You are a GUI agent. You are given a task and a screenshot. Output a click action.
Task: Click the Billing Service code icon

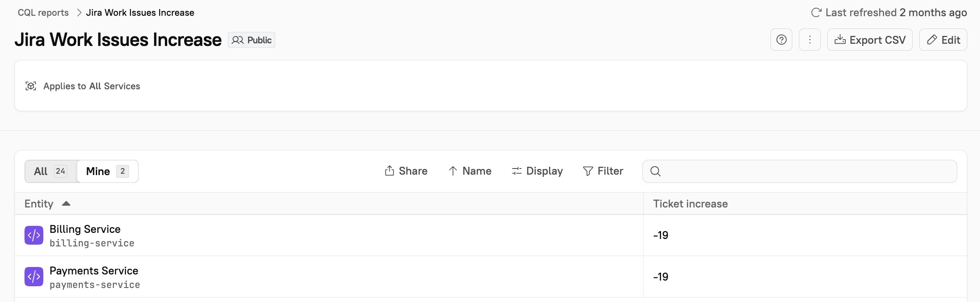(x=34, y=235)
